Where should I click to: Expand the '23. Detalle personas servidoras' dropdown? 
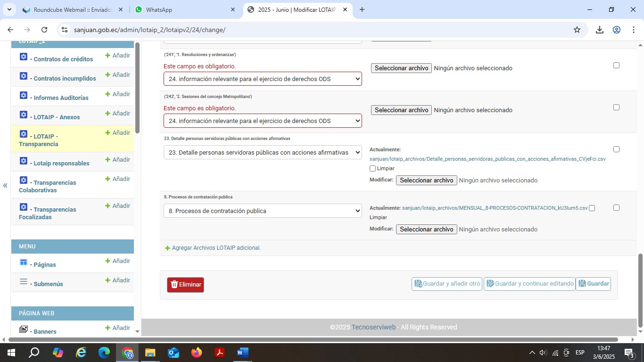coord(263,152)
